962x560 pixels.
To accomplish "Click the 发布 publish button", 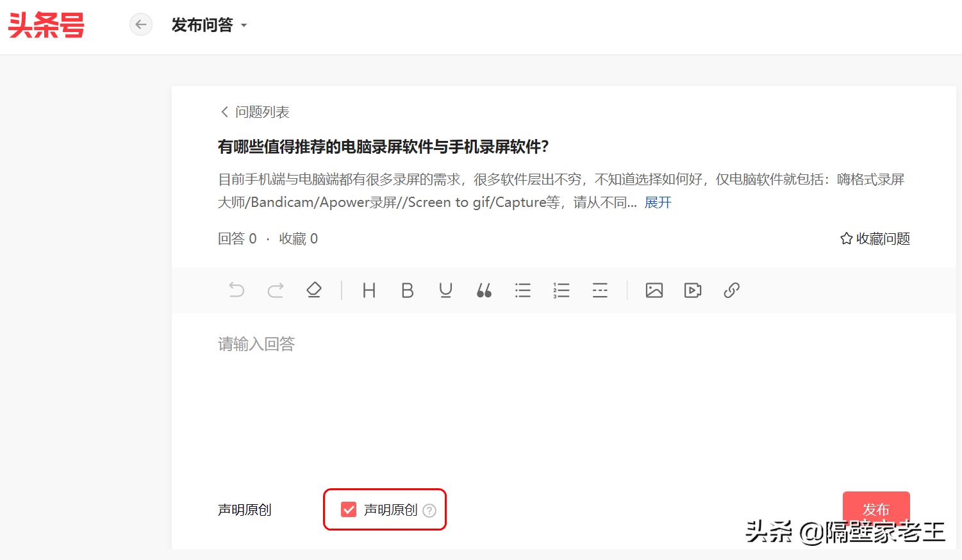I will (876, 509).
